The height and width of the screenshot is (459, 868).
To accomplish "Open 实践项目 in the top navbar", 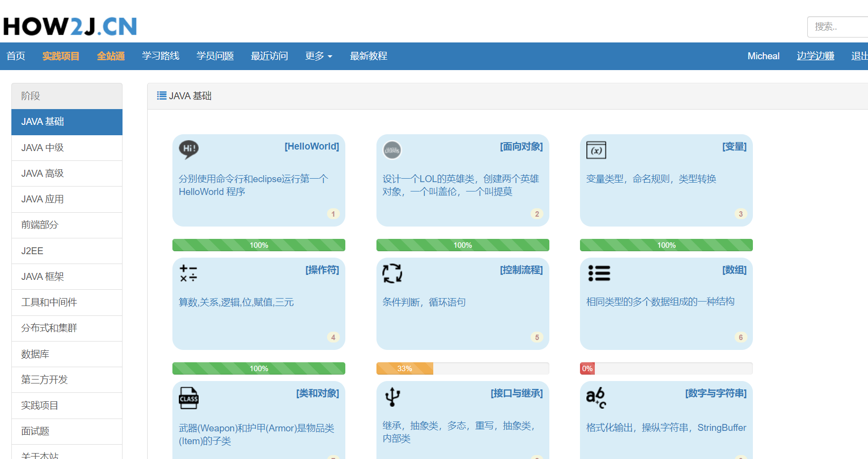I will [x=61, y=56].
